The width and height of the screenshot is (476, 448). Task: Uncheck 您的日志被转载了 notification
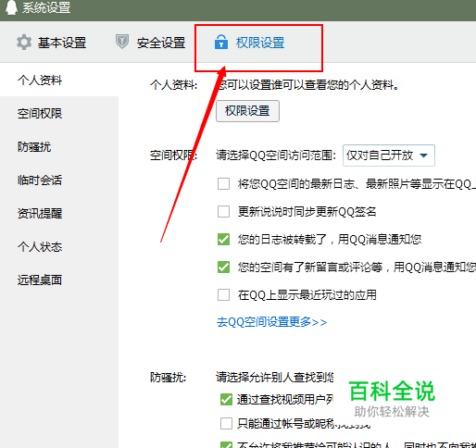[223, 240]
